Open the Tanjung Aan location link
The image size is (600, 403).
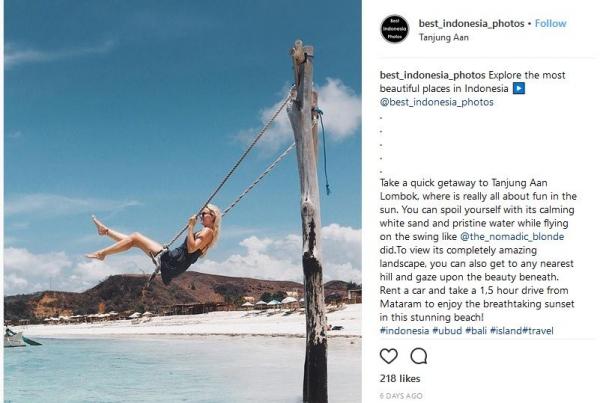442,38
